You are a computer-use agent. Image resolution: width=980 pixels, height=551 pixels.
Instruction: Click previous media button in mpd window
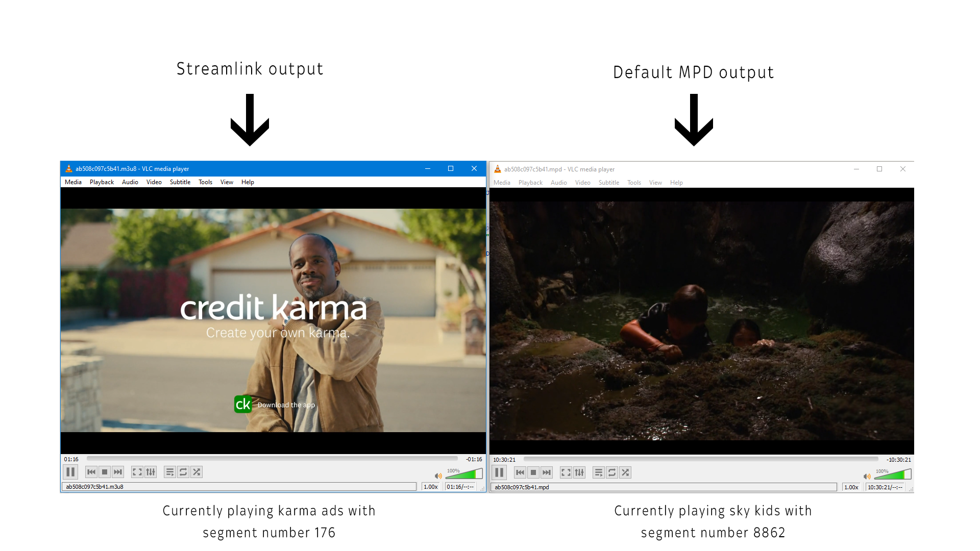pyautogui.click(x=520, y=472)
